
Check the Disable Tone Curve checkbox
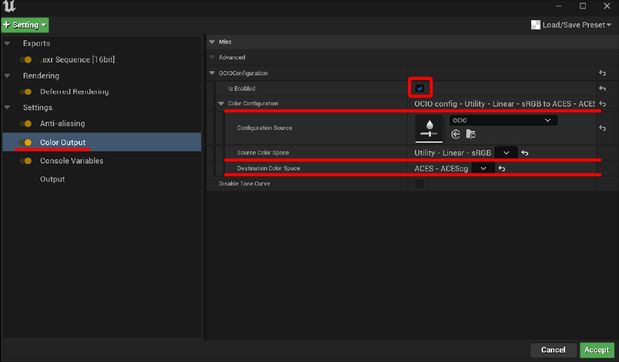click(420, 184)
